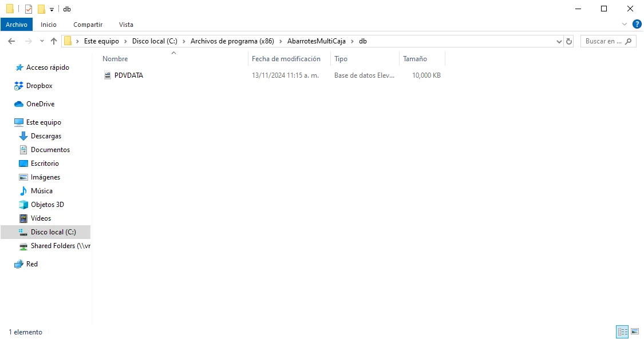Open recent locations dropdown arrow
The width and height of the screenshot is (644, 339).
tap(42, 41)
